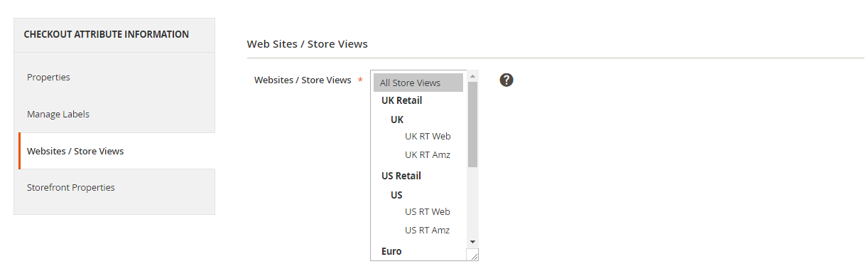The image size is (868, 264).
Task: Select All Store Views option
Action: (x=418, y=83)
